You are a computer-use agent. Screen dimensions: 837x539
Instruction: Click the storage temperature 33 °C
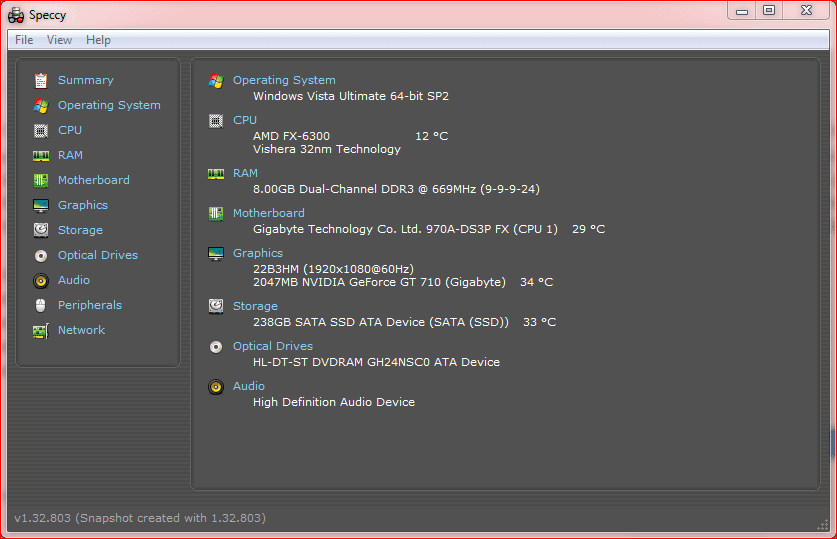[540, 322]
